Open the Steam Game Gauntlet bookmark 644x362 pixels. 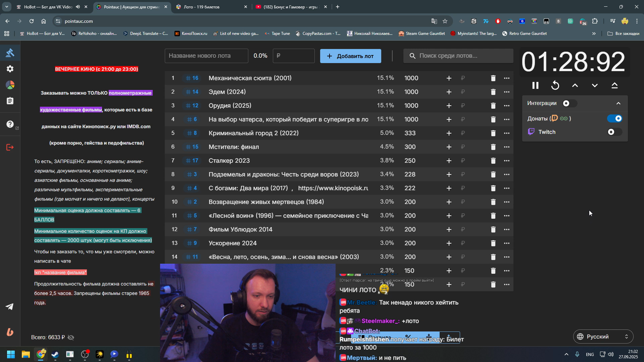coord(422,34)
